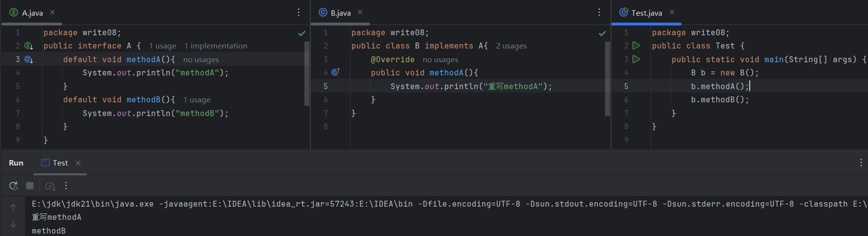This screenshot has height=236, width=868.
Task: Open the A.java inspection checkmark widget
Action: (302, 33)
